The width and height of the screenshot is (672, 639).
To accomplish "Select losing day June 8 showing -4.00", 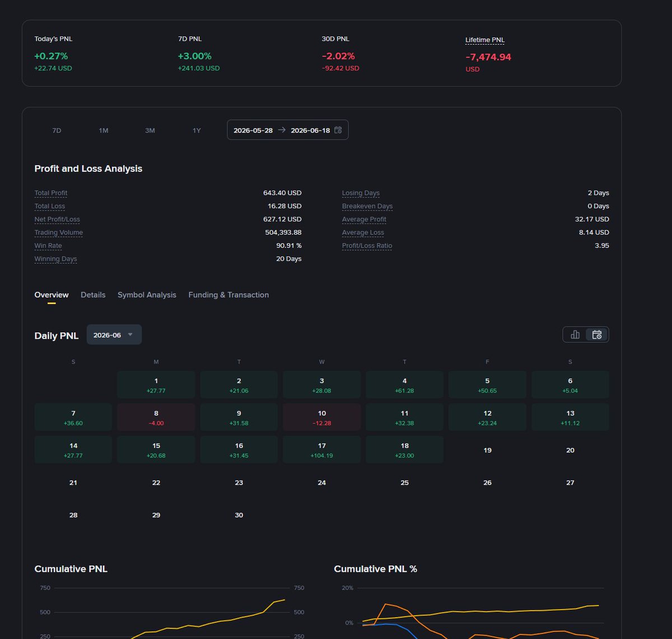I will pyautogui.click(x=156, y=417).
